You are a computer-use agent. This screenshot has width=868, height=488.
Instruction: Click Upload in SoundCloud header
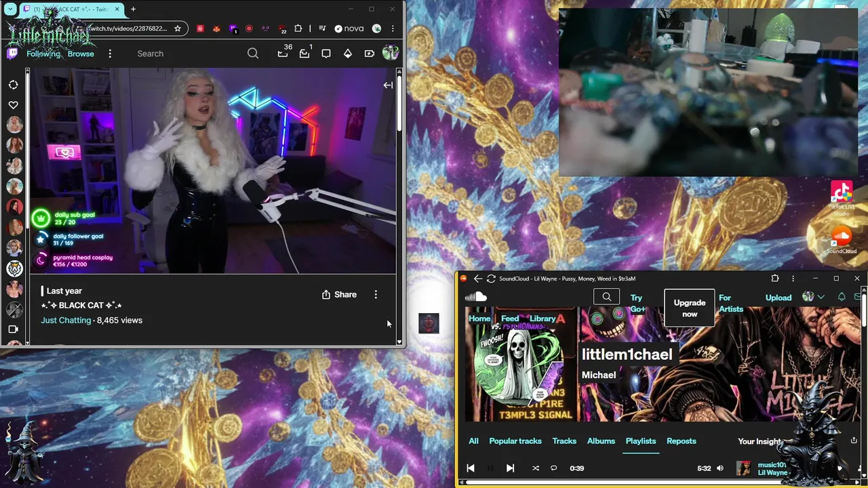point(778,298)
